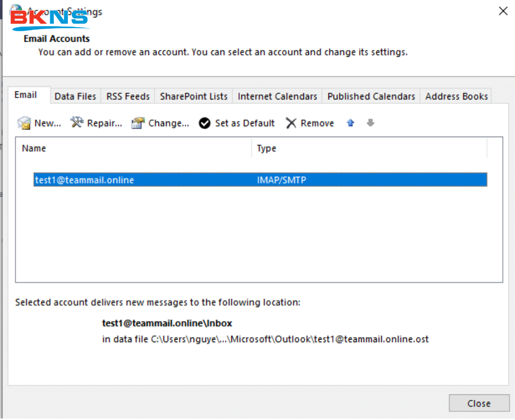Click the Repair tools icon
Image resolution: width=515 pixels, height=420 pixels.
point(77,123)
